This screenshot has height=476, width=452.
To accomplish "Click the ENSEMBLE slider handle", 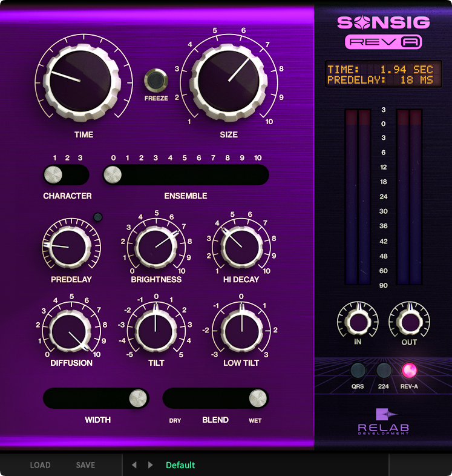I will click(113, 175).
